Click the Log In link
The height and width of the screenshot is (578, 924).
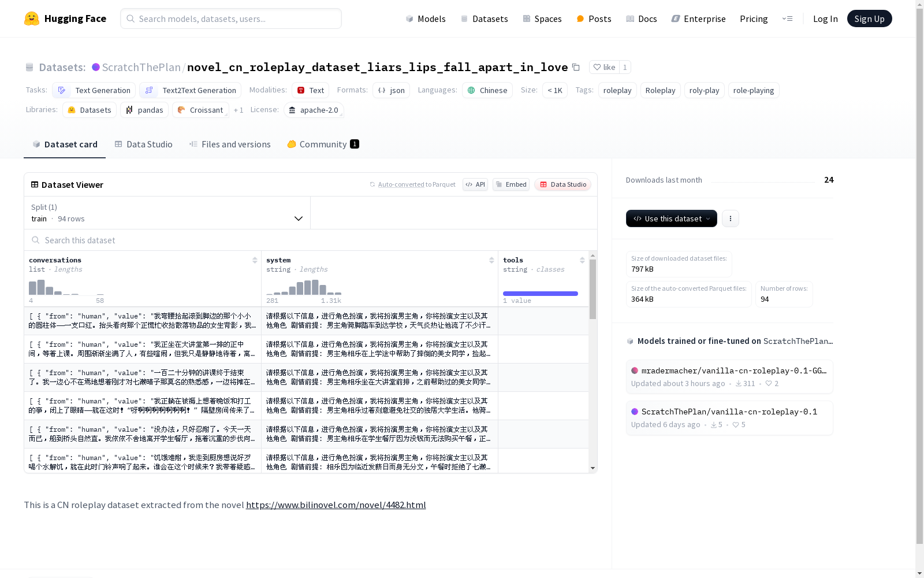pyautogui.click(x=825, y=18)
